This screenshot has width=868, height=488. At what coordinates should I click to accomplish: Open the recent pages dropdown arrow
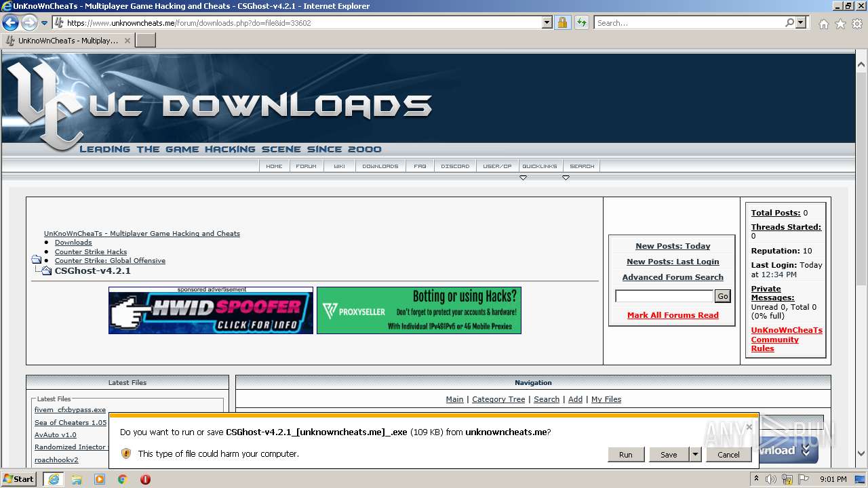(44, 23)
